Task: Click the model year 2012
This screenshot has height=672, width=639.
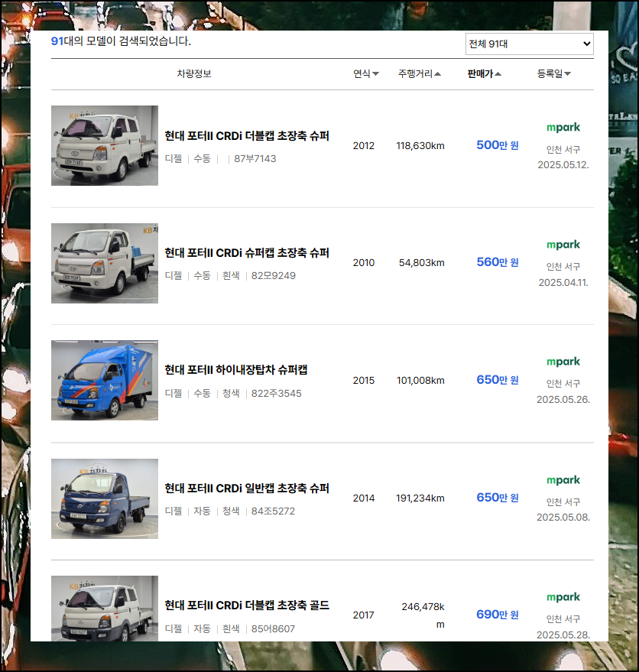Action: [x=363, y=146]
